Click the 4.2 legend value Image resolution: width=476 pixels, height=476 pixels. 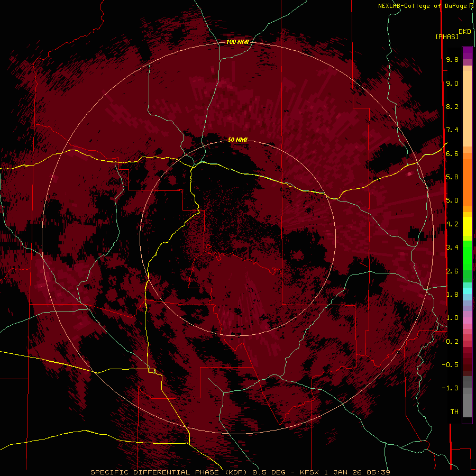pyautogui.click(x=452, y=224)
